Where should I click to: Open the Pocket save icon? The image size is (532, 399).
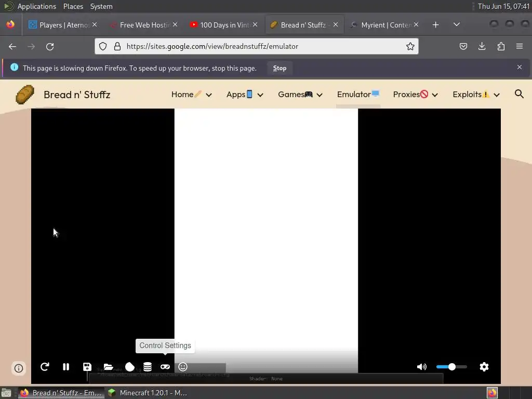click(463, 46)
